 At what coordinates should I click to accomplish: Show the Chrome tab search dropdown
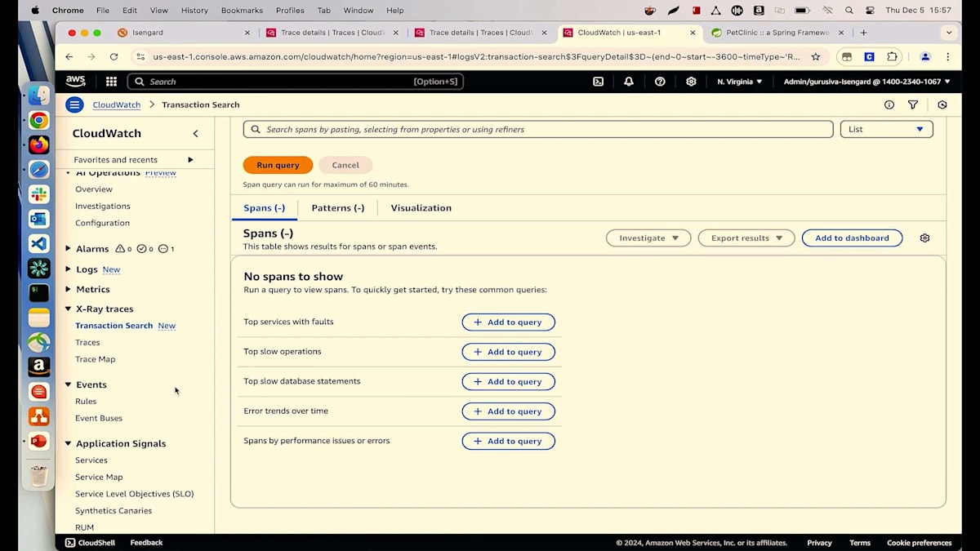click(948, 33)
